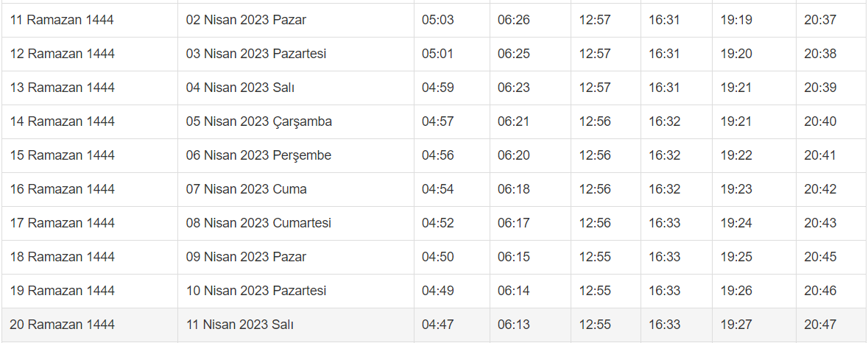Click the 19:22 time on 06 Nisan
Screen dimensions: 868x343
[x=736, y=155]
